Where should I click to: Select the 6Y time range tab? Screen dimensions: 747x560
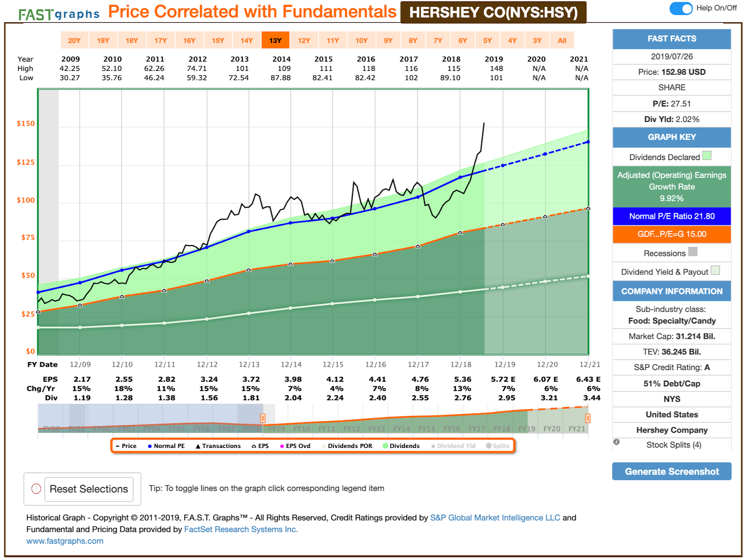point(463,40)
